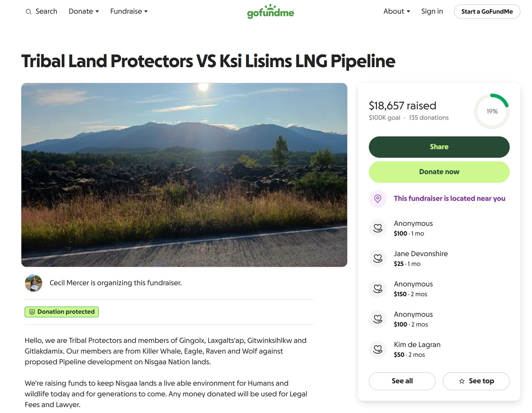Image resolution: width=532 pixels, height=413 pixels.
Task: Click Cecil Mercer's organizer avatar
Action: click(x=34, y=283)
